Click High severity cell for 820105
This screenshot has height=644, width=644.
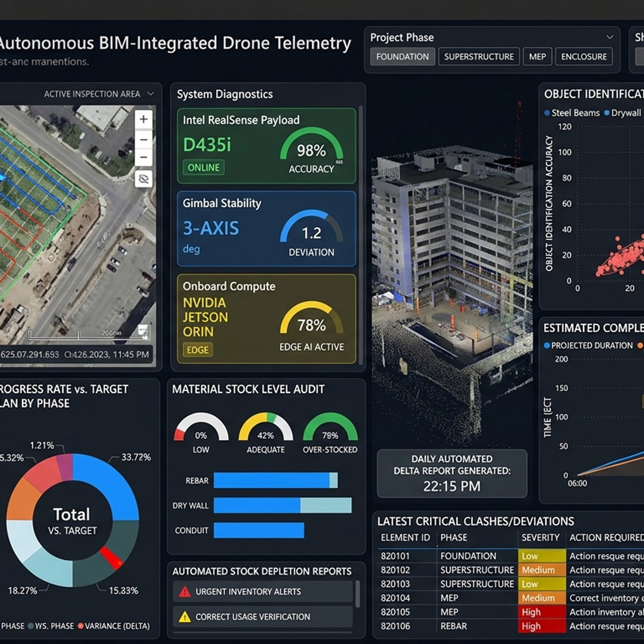point(542,612)
